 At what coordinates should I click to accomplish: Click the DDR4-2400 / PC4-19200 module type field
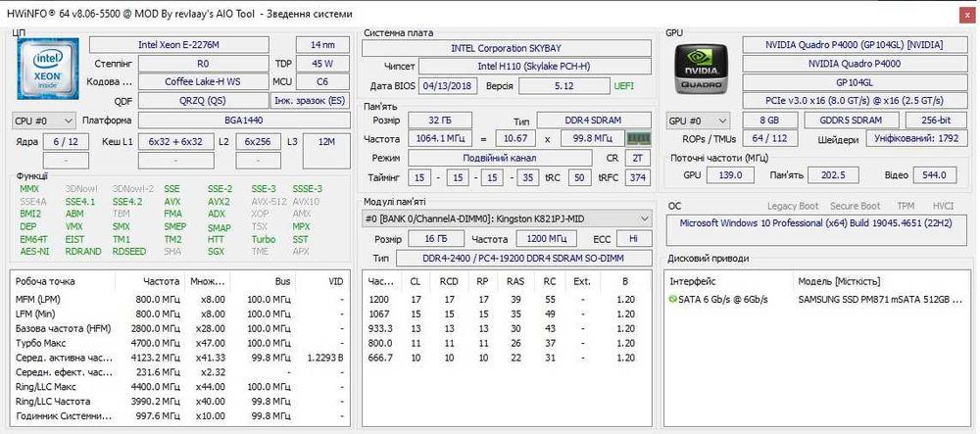click(x=523, y=258)
